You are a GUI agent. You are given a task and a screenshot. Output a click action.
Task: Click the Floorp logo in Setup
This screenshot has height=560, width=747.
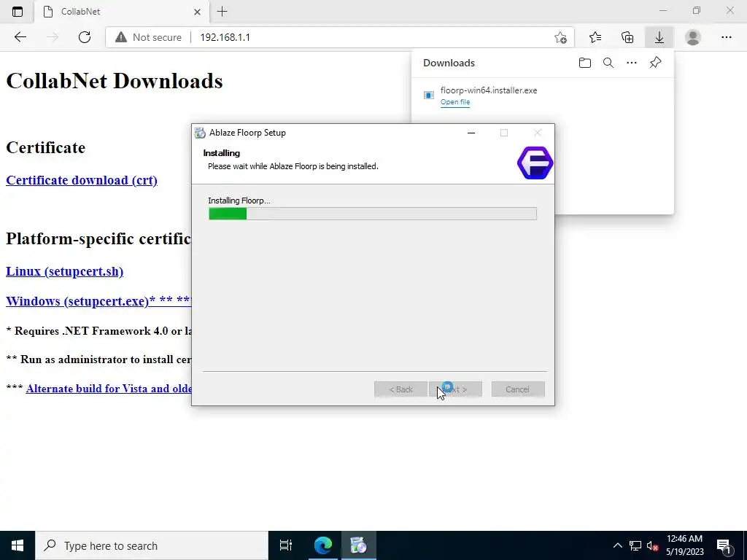pyautogui.click(x=535, y=163)
